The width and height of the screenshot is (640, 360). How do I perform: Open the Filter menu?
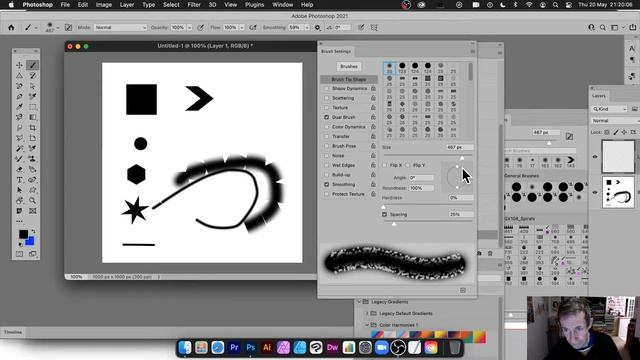pos(194,5)
